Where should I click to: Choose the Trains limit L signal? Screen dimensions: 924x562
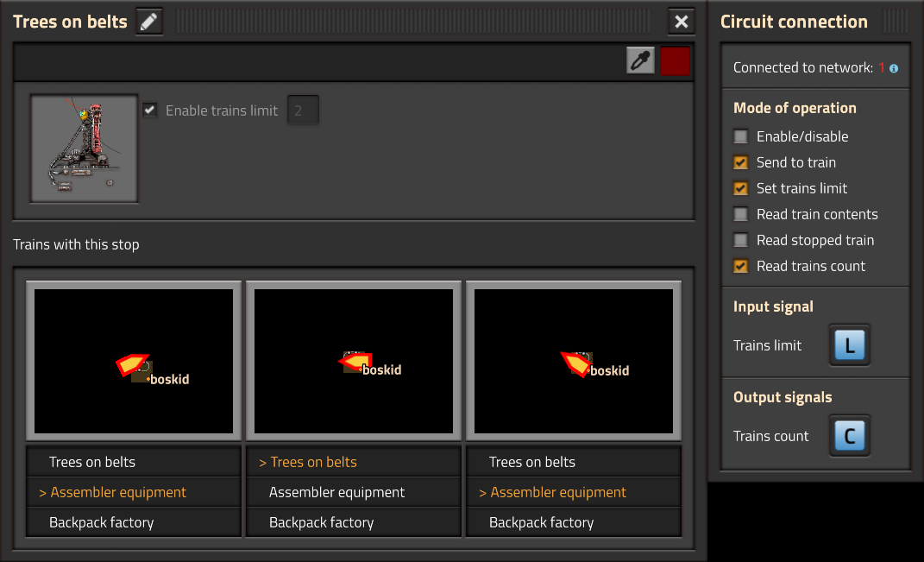coord(849,345)
